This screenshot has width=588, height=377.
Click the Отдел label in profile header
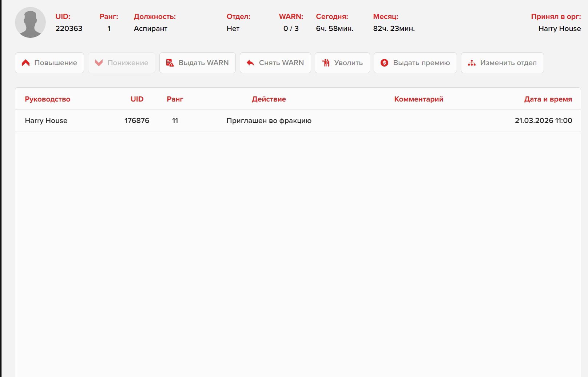[238, 16]
